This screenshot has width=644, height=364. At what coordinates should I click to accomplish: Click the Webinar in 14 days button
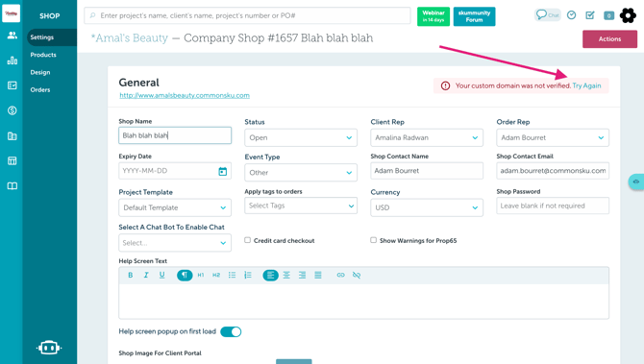tap(433, 16)
